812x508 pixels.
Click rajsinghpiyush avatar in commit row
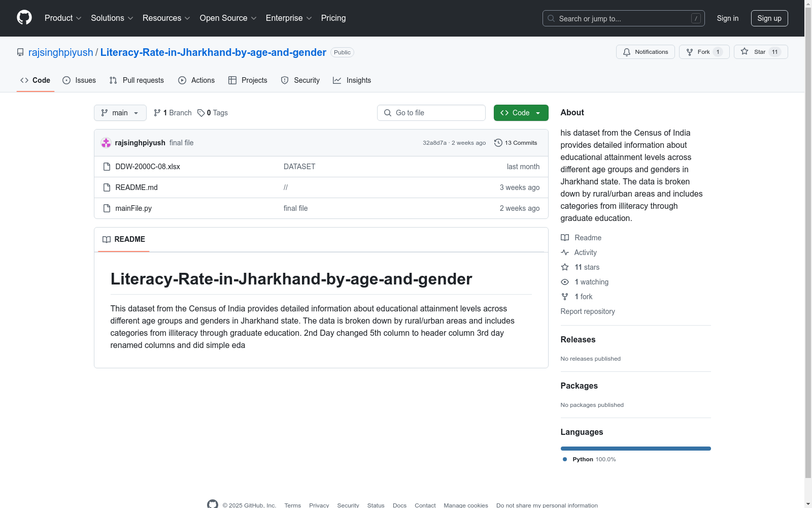click(106, 143)
